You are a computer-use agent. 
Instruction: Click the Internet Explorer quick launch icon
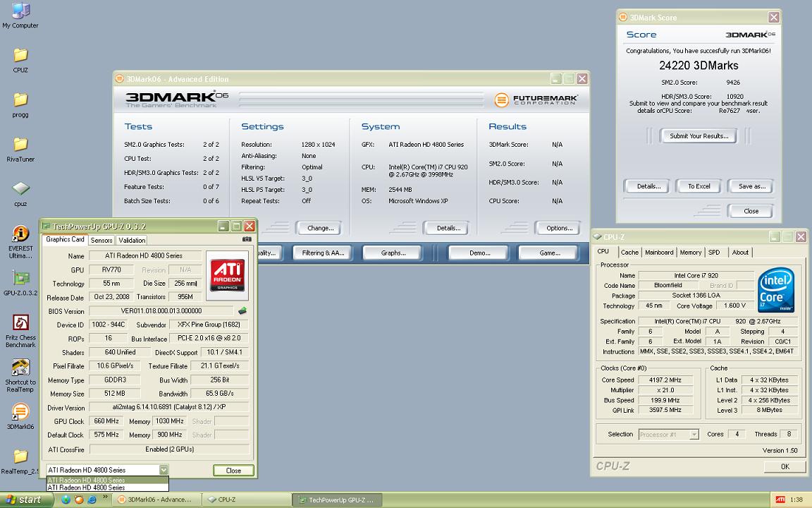point(92,500)
